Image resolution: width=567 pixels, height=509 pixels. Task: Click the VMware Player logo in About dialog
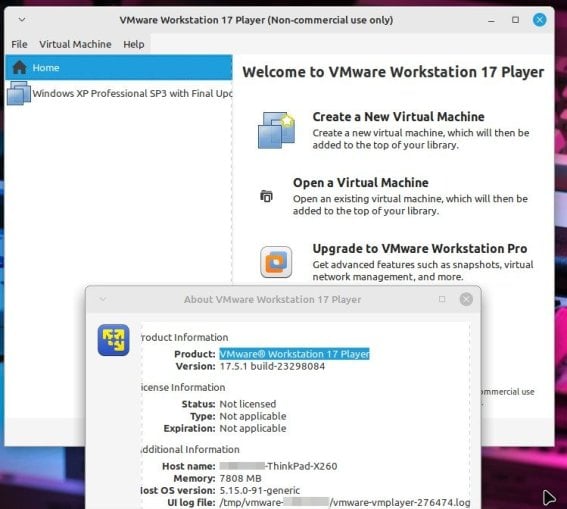113,340
